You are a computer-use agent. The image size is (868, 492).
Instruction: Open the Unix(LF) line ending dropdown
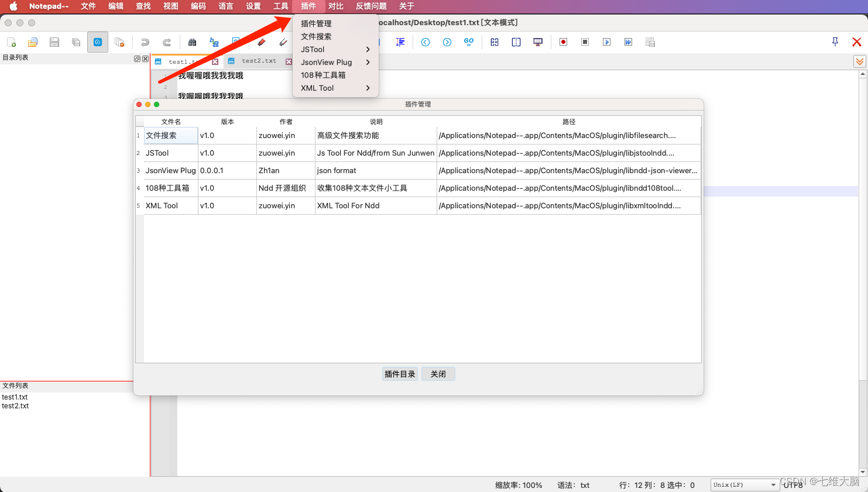coord(745,485)
